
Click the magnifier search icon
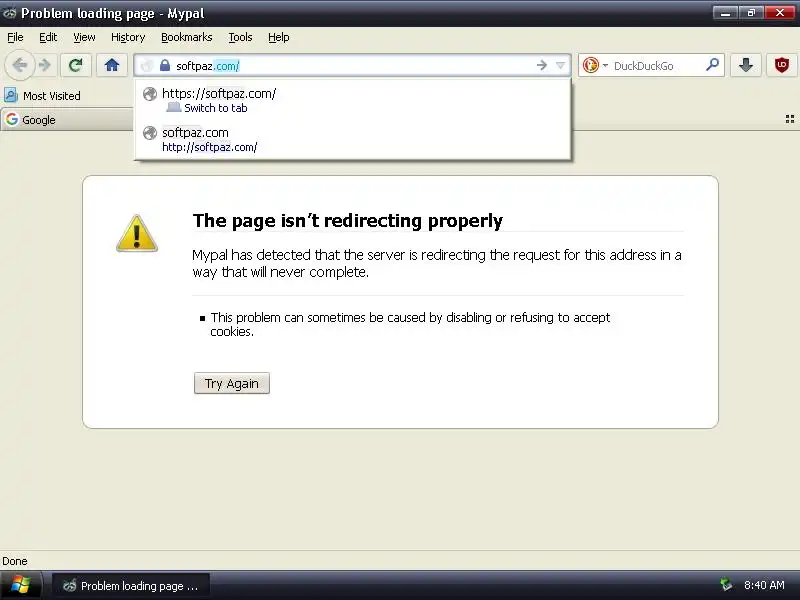[712, 65]
